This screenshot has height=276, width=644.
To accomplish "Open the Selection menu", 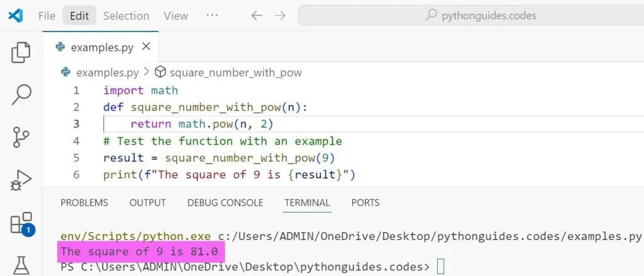I will tap(126, 16).
